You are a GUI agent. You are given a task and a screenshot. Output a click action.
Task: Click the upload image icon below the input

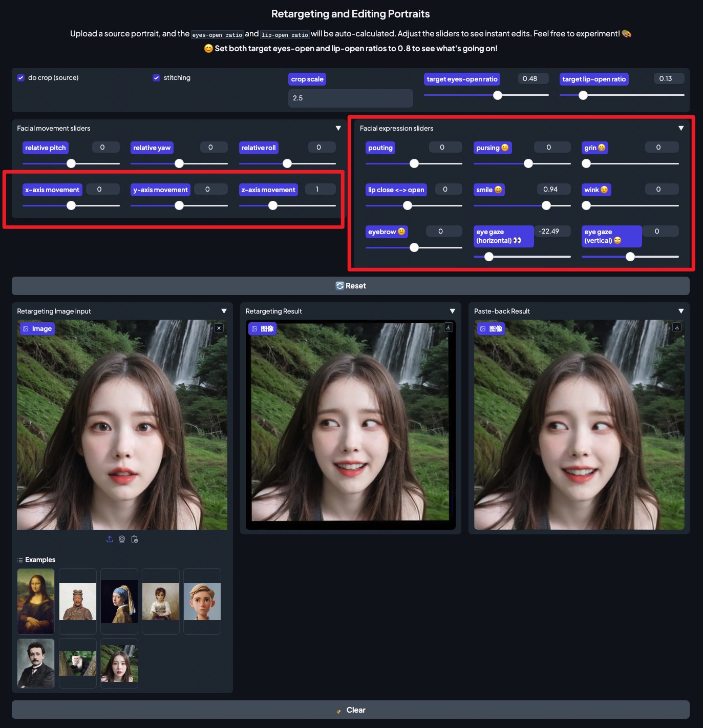click(x=110, y=539)
